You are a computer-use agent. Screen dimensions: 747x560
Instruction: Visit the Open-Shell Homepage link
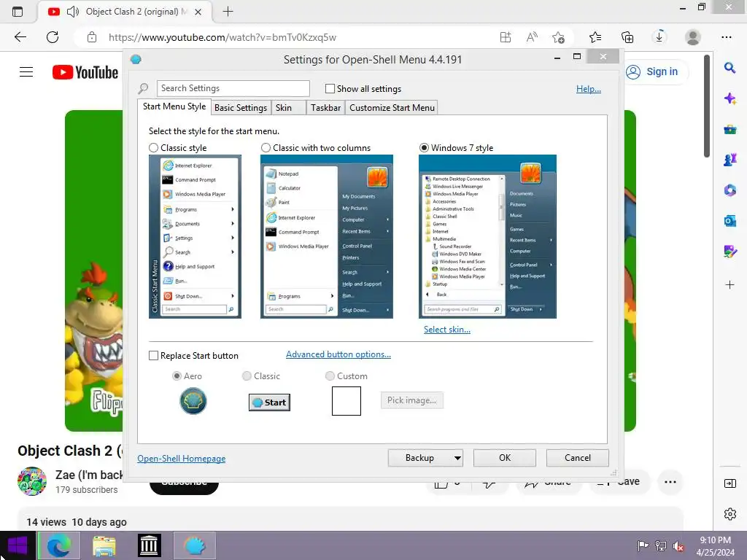(x=182, y=459)
